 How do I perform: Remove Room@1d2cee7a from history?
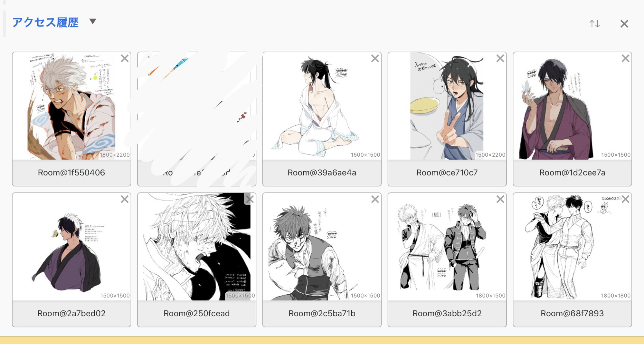point(625,58)
